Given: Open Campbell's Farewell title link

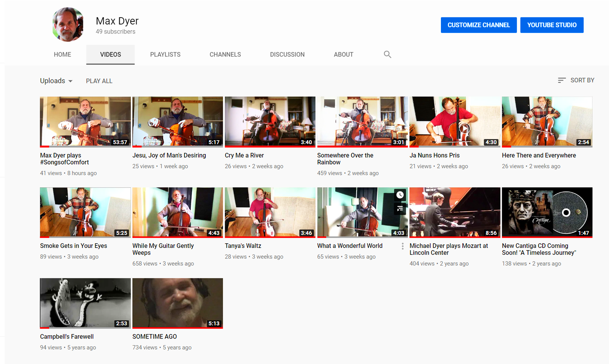Looking at the screenshot, I should 67,336.
